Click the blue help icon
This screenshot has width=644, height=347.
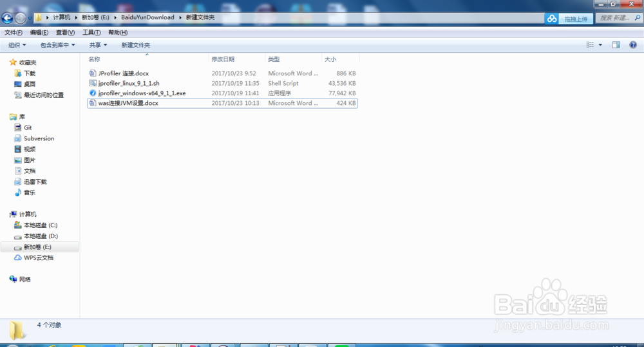pos(633,45)
